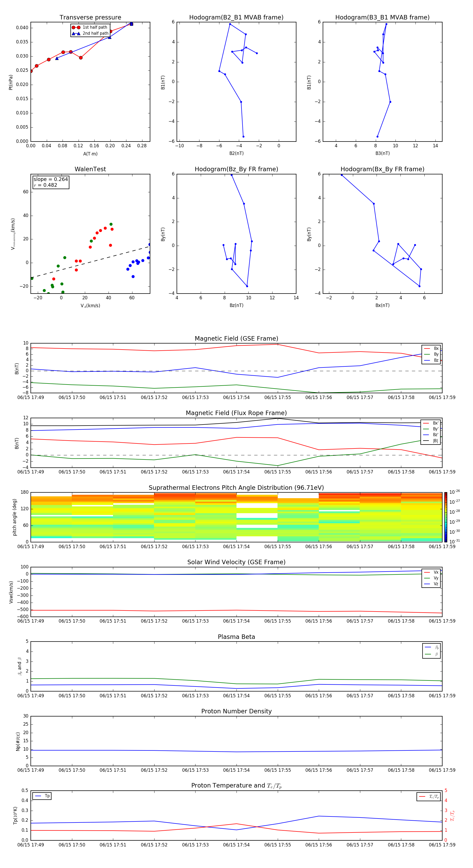Click the 'Bx(nT)' x-axis label
473x868 pixels.
(x=382, y=305)
